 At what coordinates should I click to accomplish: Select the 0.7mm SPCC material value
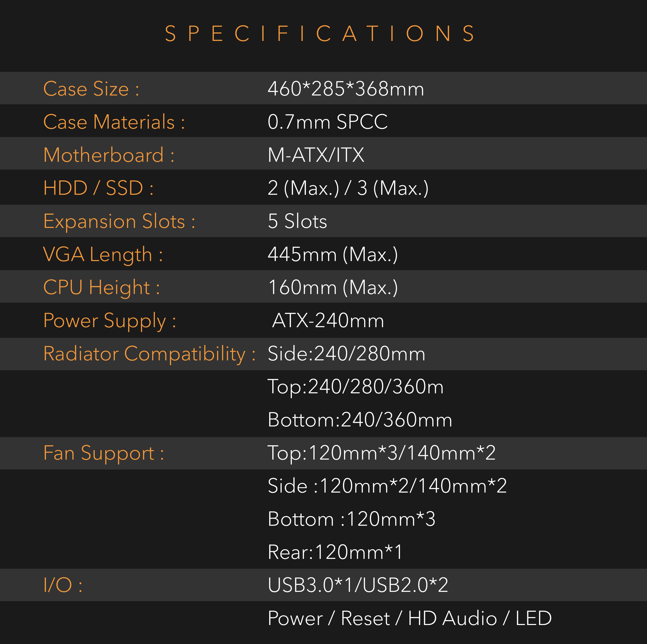[327, 122]
